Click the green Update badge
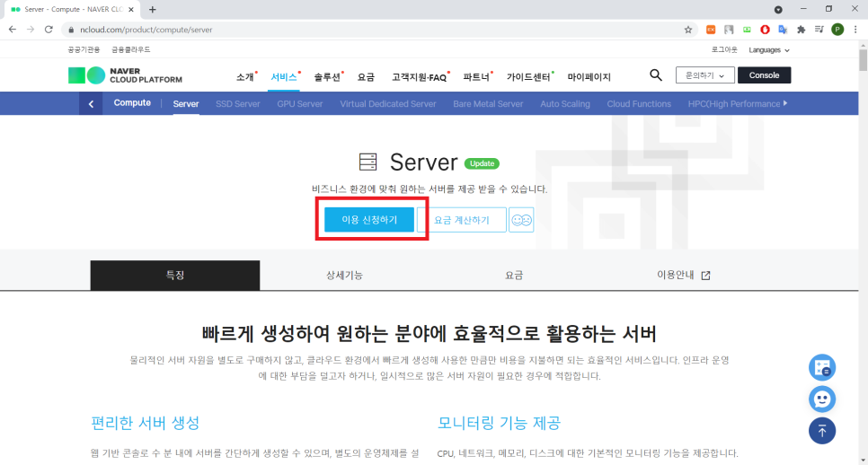 tap(482, 163)
